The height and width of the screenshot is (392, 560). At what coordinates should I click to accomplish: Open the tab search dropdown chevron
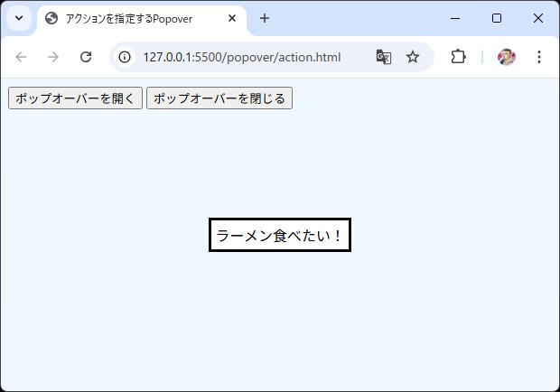(x=19, y=18)
